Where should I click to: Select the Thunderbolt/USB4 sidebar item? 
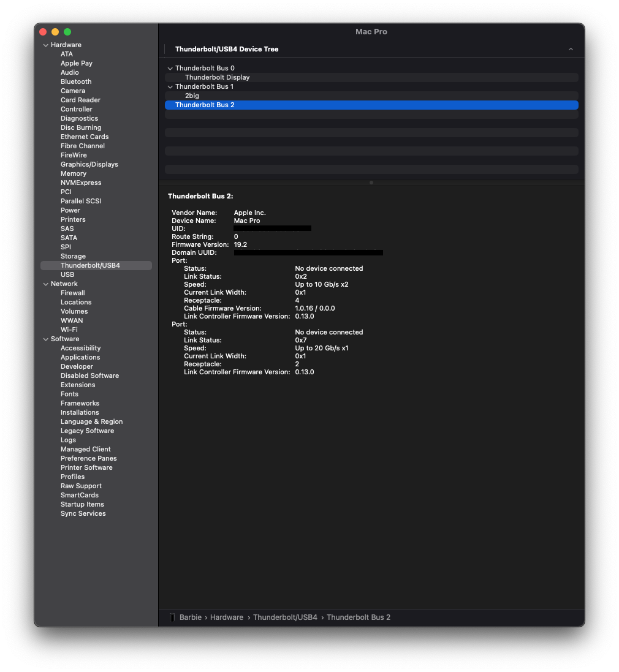click(96, 266)
